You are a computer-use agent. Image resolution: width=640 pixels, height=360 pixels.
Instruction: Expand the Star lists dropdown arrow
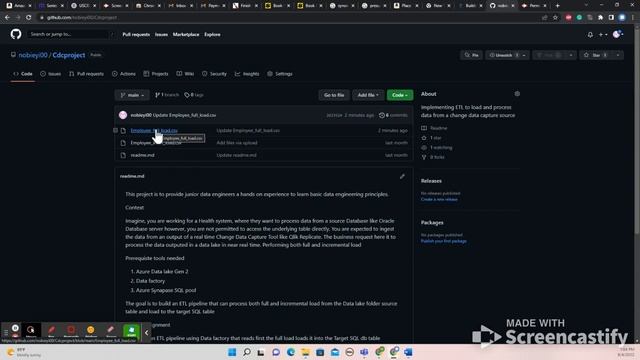618,55
